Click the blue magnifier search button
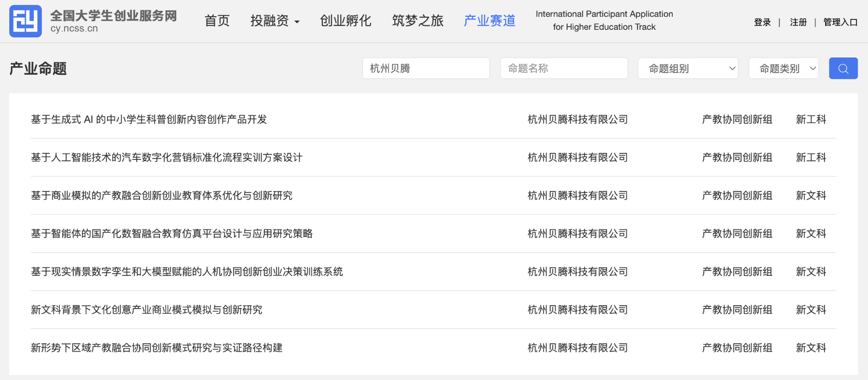 (843, 68)
